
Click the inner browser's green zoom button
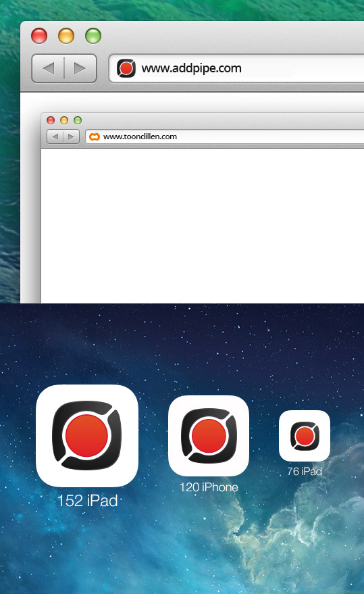(x=78, y=120)
